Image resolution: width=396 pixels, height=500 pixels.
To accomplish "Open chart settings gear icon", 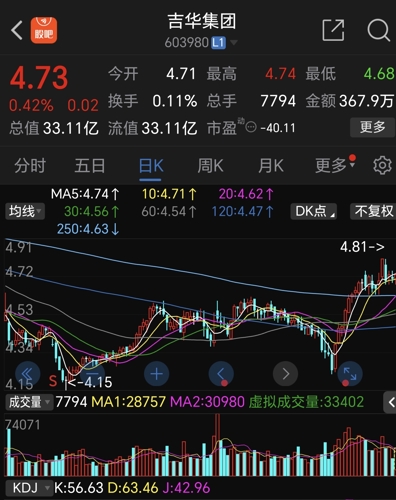I will 382,165.
